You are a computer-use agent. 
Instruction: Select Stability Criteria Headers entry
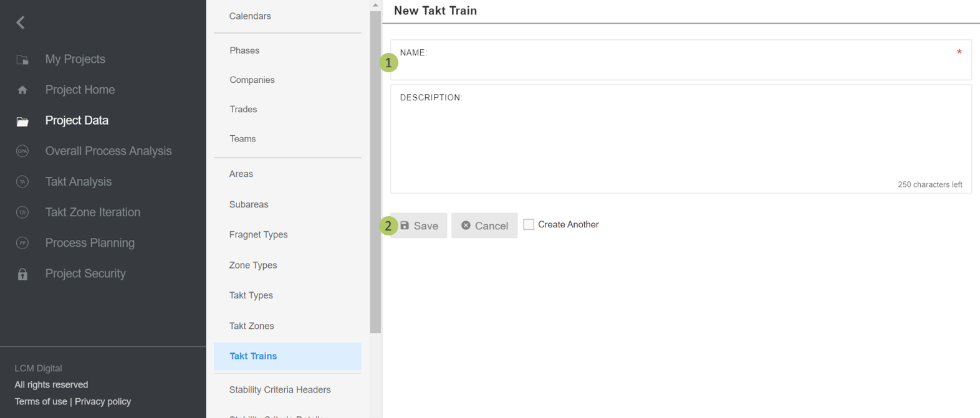[279, 390]
